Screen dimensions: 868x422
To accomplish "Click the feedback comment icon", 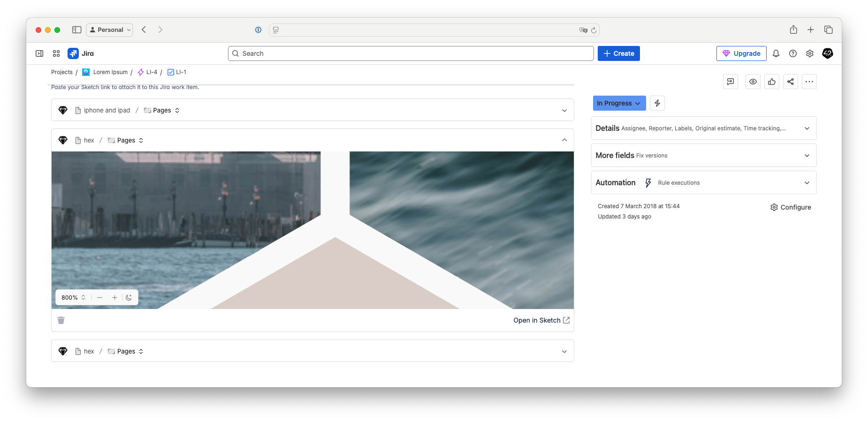I will pos(731,82).
